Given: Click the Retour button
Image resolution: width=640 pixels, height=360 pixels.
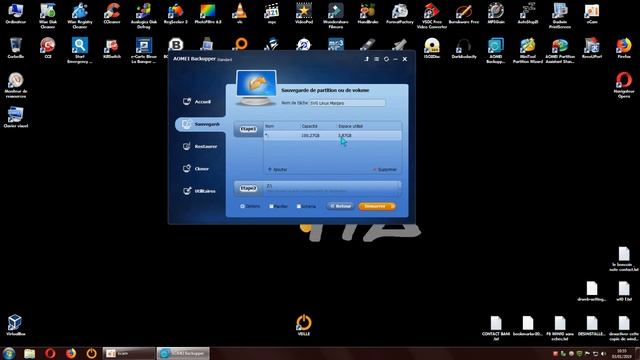Looking at the screenshot, I should tap(340, 206).
